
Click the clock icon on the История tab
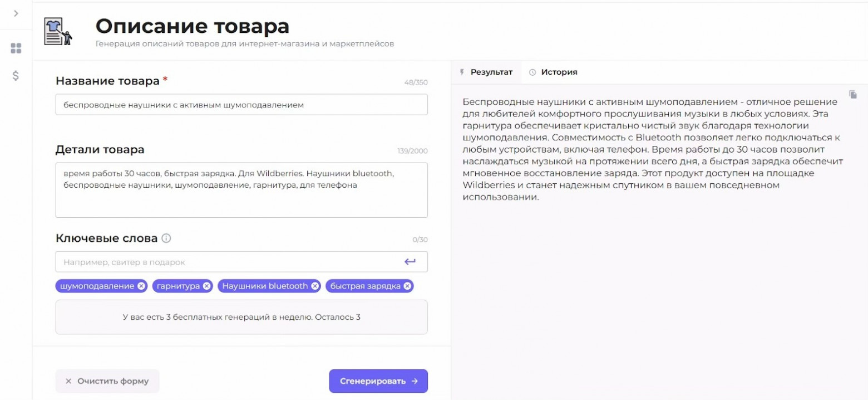pos(533,71)
